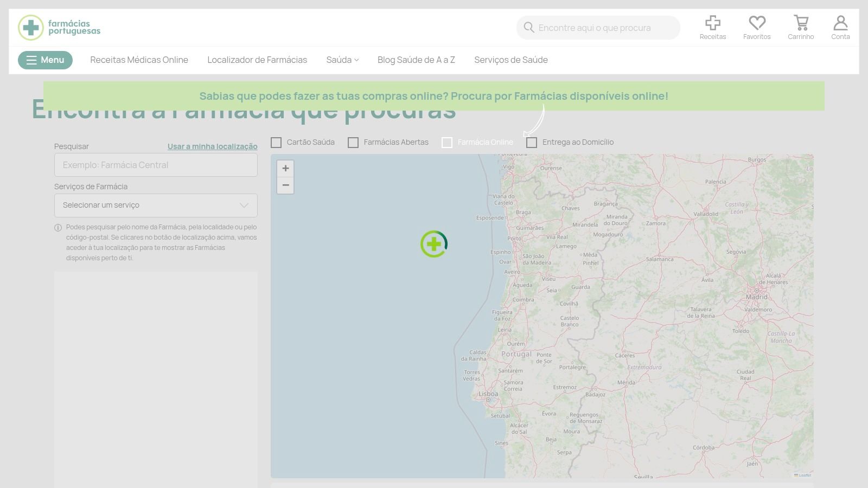Open the hamburger Menu button
Image resolution: width=868 pixels, height=488 pixels.
(45, 60)
